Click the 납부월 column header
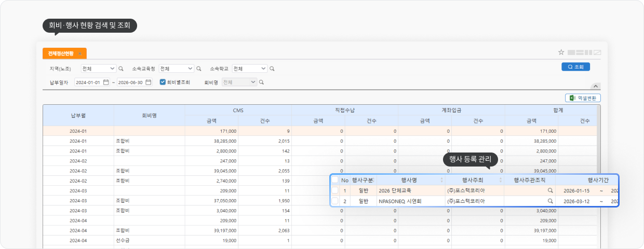Viewport: 644px width, 249px height. pyautogui.click(x=78, y=116)
